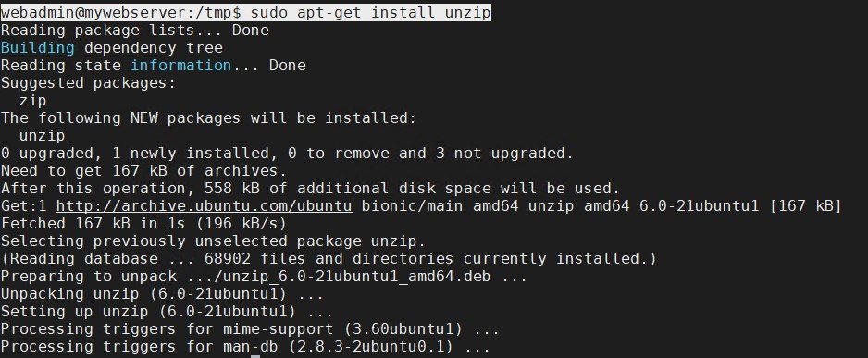
Task: Click the text 'Need to get 167 kB of archives.'
Action: pos(144,171)
